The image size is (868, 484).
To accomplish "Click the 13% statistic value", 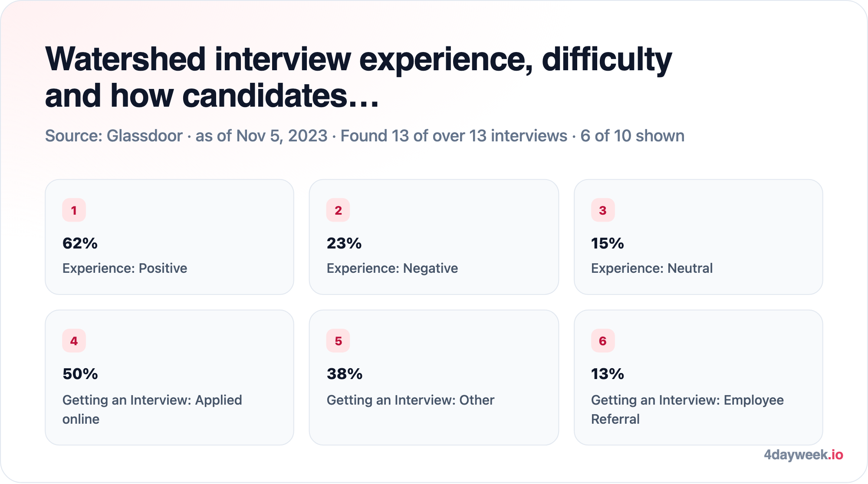I will pyautogui.click(x=608, y=374).
